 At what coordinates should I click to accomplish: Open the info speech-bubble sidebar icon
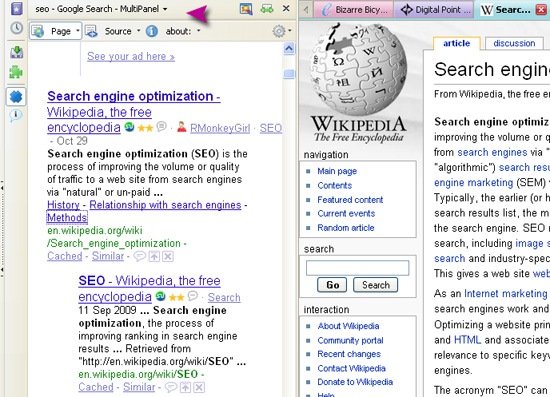16,115
